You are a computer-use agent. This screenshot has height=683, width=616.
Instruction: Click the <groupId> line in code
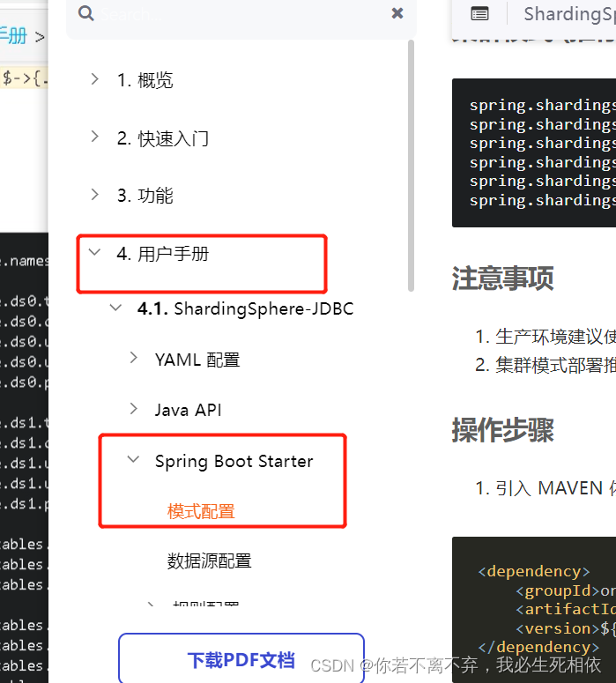pyautogui.click(x=566, y=590)
